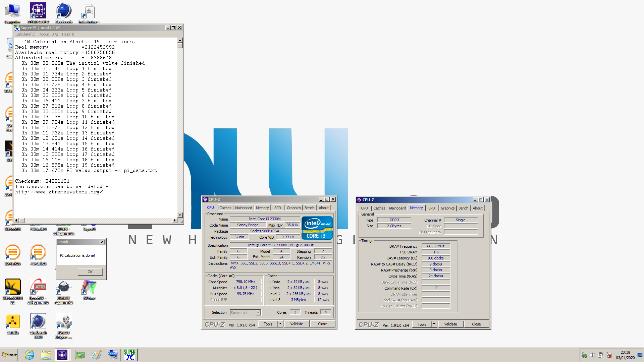Screen dimensions: 644x362
Task: Select Bench tab in right CPU-Z window
Action: (x=464, y=208)
